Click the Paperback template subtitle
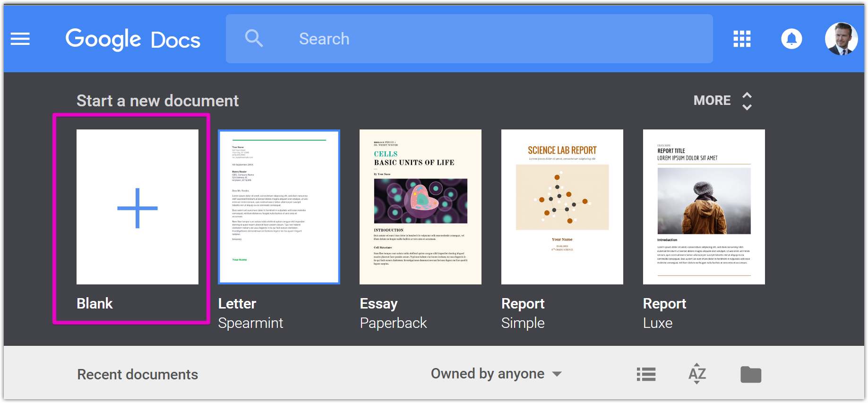 pos(393,323)
